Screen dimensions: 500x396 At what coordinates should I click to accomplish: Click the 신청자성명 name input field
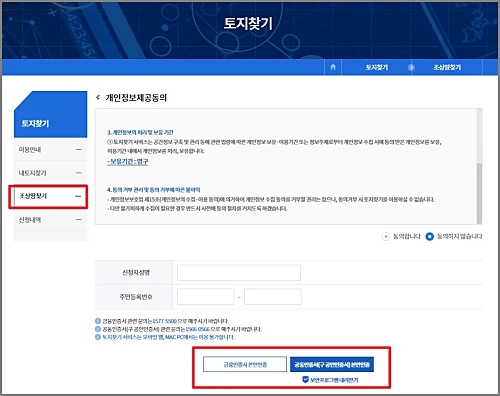[x=239, y=273]
